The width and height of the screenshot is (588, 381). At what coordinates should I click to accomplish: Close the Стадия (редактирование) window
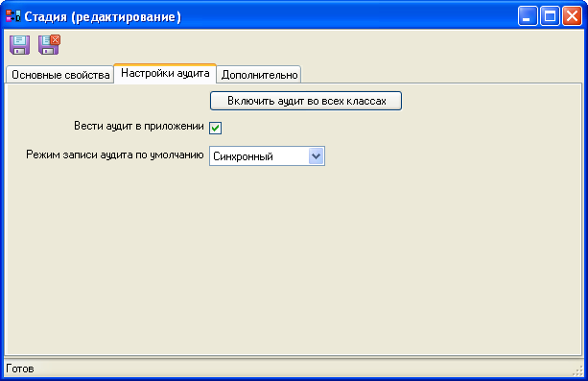[x=573, y=16]
